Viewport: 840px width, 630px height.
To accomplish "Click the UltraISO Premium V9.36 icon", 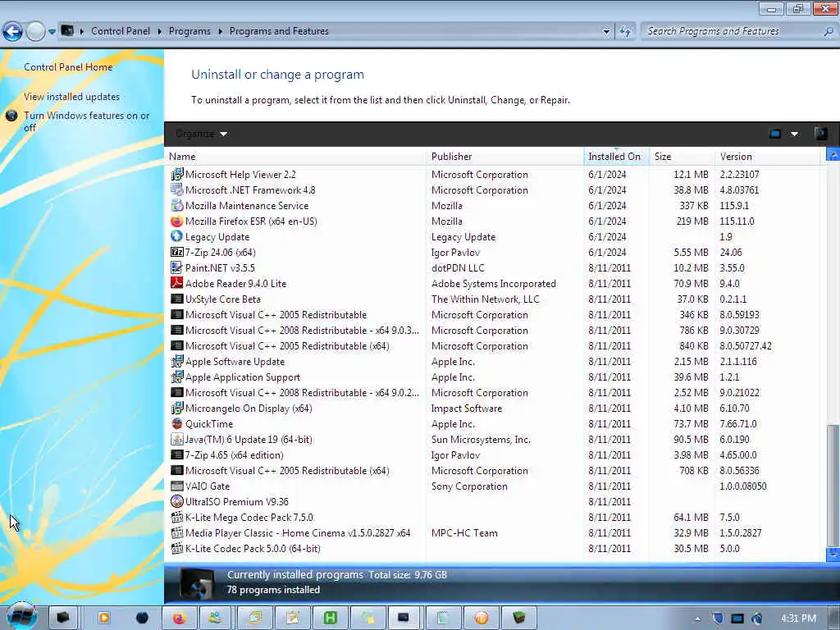I will (177, 501).
